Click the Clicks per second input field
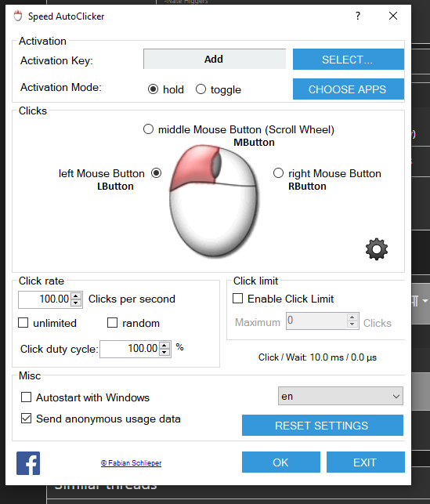The height and width of the screenshot is (504, 430). click(x=45, y=299)
